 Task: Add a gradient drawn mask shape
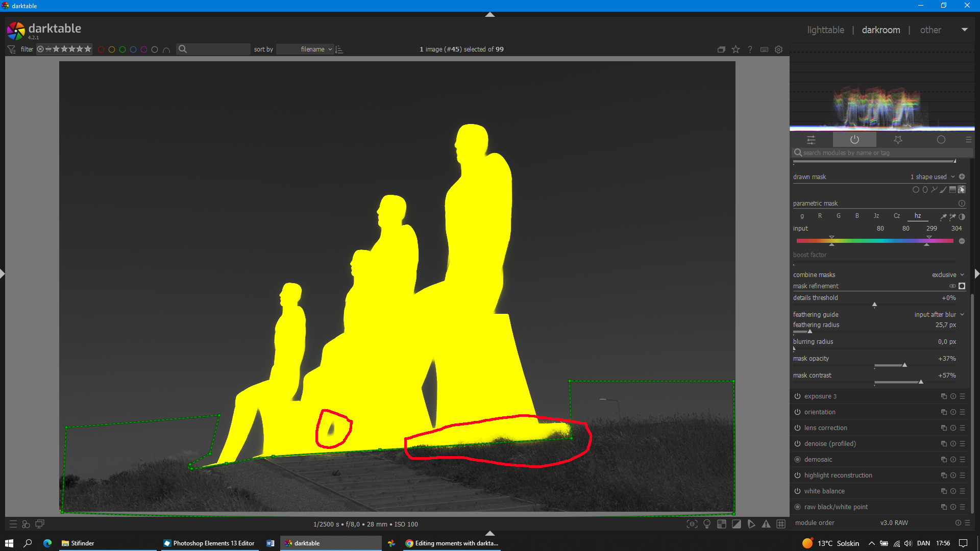pyautogui.click(x=952, y=190)
